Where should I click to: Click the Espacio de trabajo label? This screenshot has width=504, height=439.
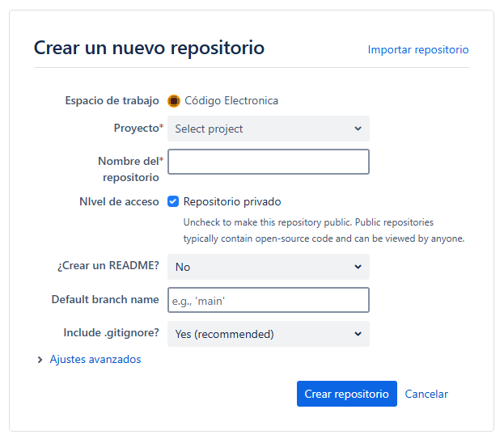112,101
